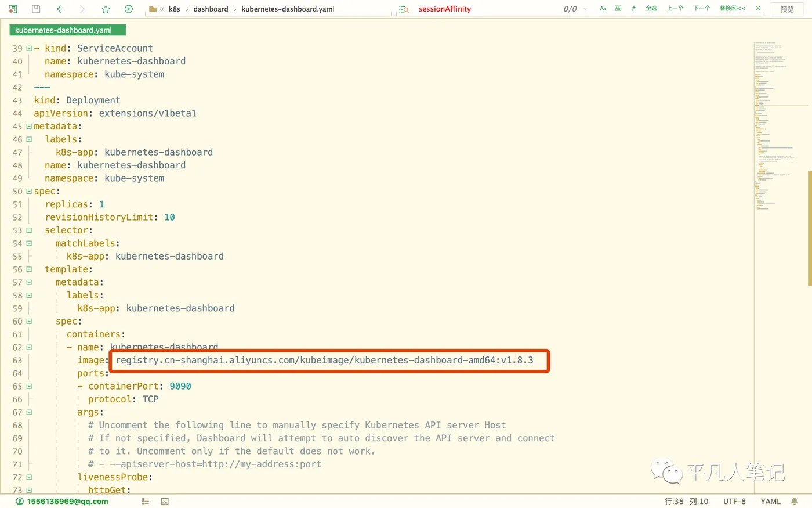
Task: Collapse the fold at line 62
Action: tap(29, 347)
